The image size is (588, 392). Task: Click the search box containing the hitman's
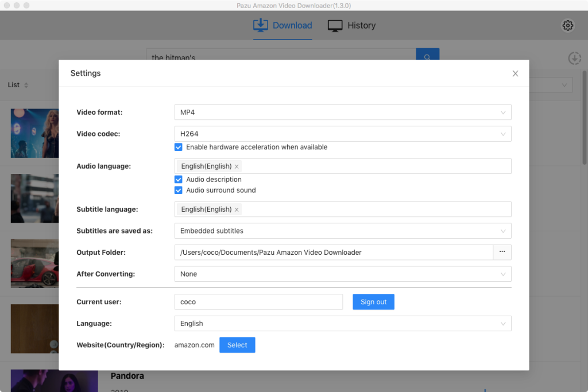tap(281, 55)
